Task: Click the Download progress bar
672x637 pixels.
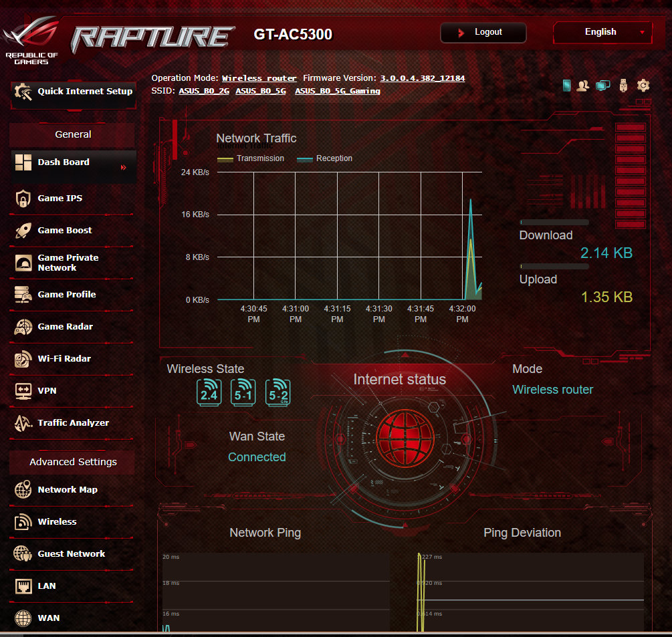Action: point(554,223)
